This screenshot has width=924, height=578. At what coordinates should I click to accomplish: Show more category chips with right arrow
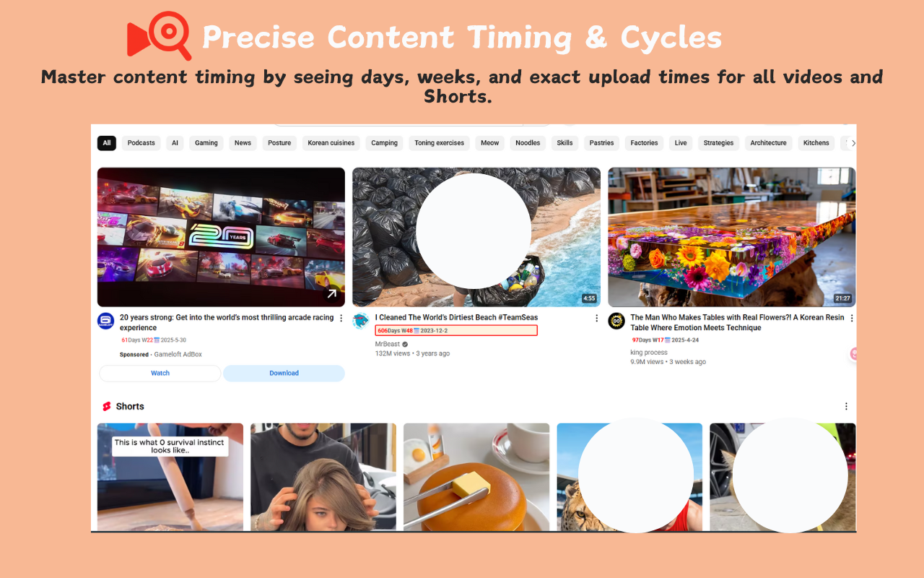(x=853, y=143)
